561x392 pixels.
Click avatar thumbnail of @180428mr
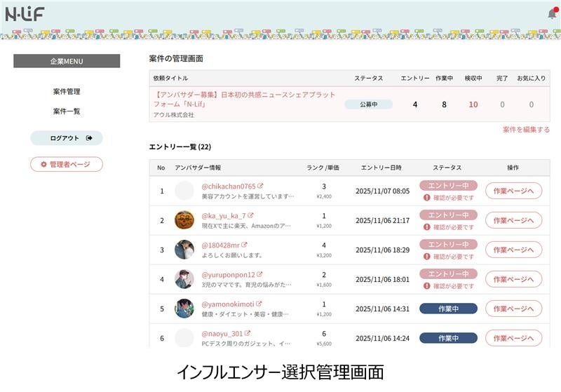184,250
